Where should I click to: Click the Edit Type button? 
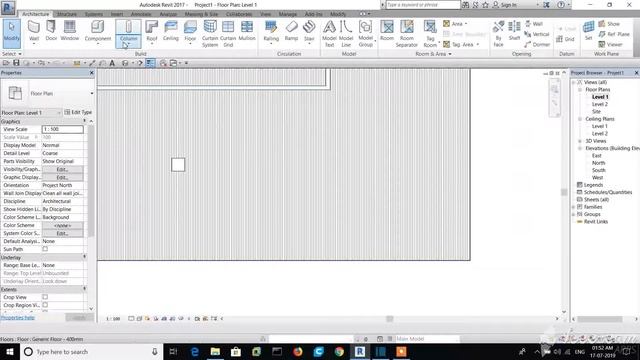pos(78,112)
